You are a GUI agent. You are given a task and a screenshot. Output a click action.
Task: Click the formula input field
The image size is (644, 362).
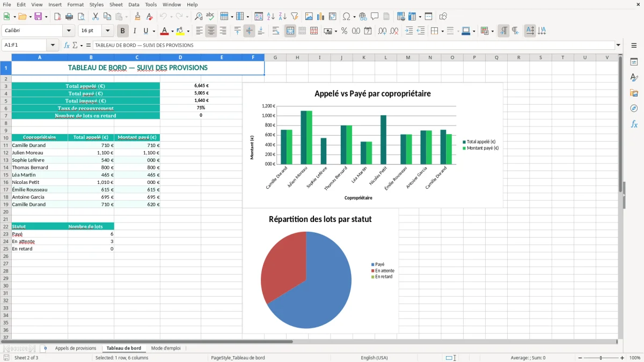[353, 45]
